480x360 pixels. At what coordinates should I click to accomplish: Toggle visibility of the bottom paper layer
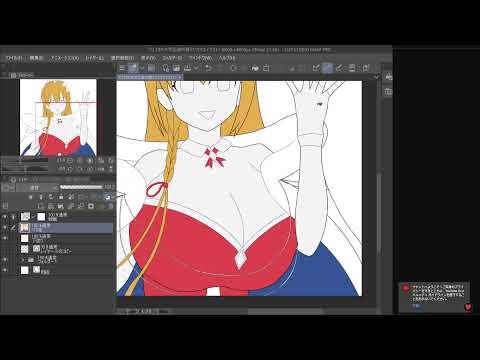pyautogui.click(x=5, y=270)
